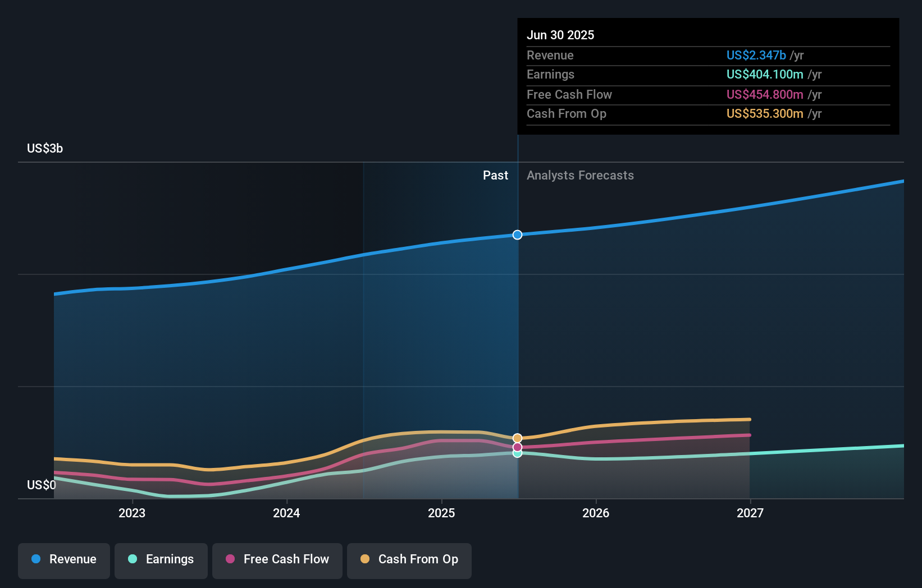Toggle the Revenue series visibility

click(x=63, y=559)
